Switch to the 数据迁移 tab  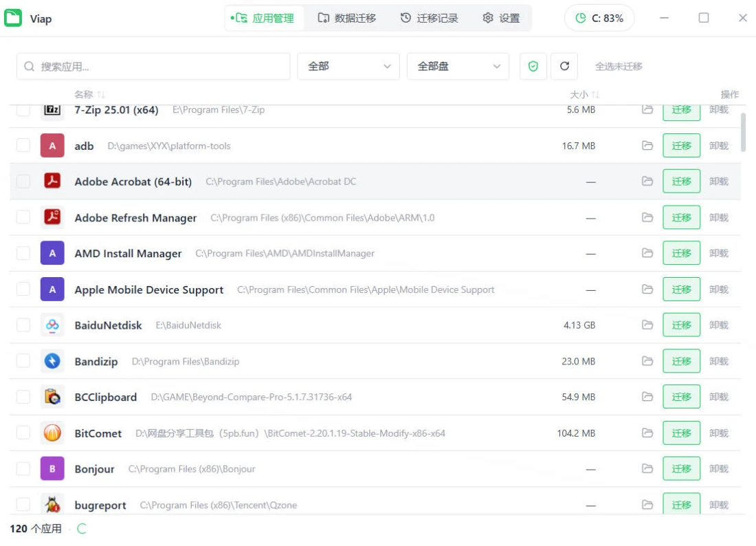click(346, 19)
